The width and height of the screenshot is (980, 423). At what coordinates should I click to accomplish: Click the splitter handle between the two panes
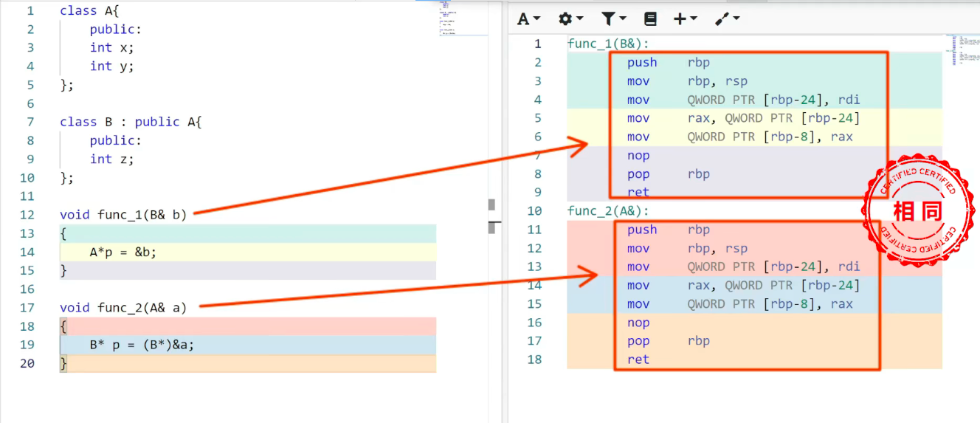pos(493,215)
